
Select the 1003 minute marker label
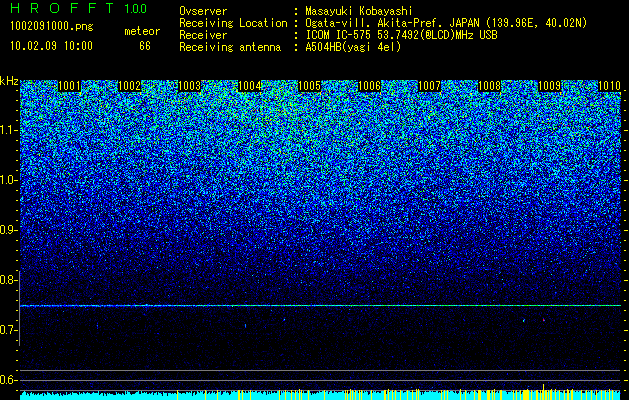pyautogui.click(x=189, y=86)
